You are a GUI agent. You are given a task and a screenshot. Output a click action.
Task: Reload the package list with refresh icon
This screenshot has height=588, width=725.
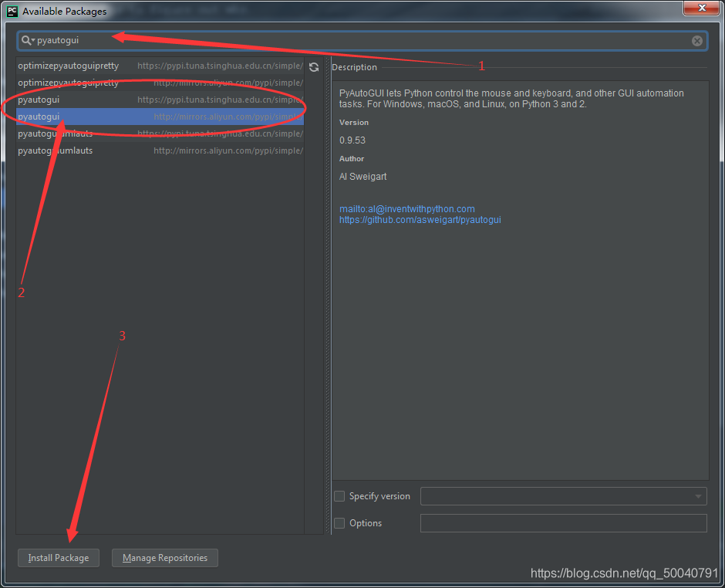pyautogui.click(x=314, y=67)
